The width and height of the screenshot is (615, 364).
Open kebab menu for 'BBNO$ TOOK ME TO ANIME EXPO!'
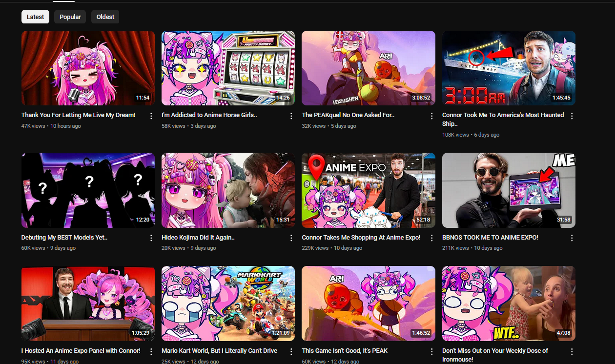pos(572,238)
